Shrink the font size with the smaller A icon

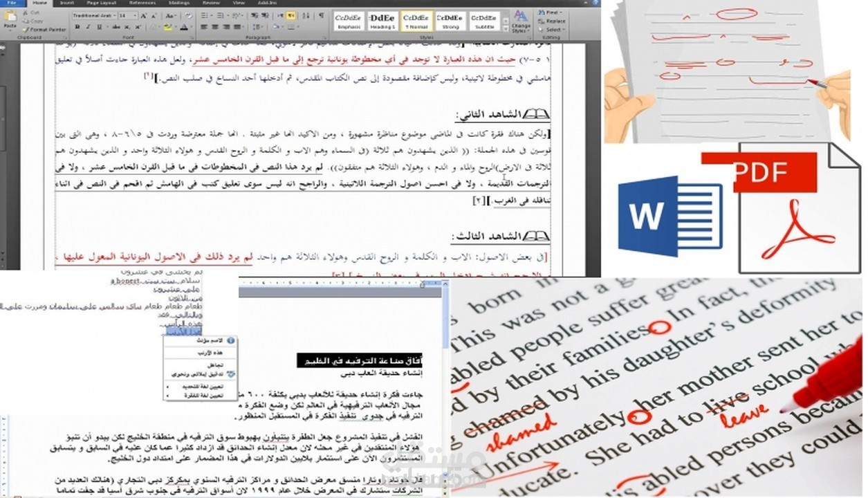click(154, 16)
